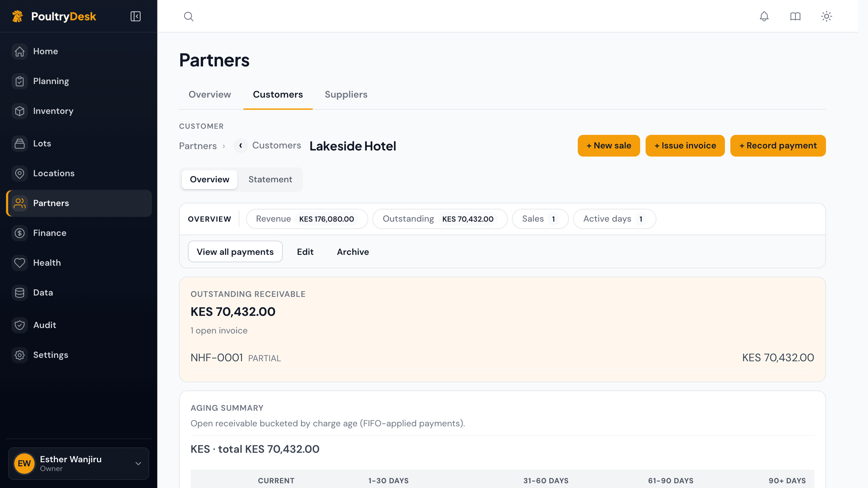The image size is (868, 488).
Task: Click the Partners breadcrumb link
Action: (198, 146)
